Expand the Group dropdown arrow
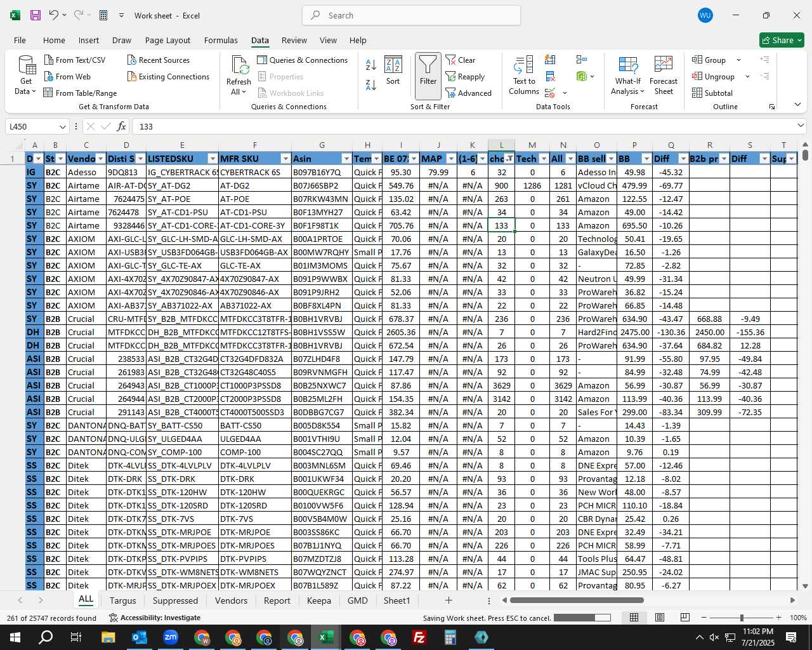 tap(738, 60)
